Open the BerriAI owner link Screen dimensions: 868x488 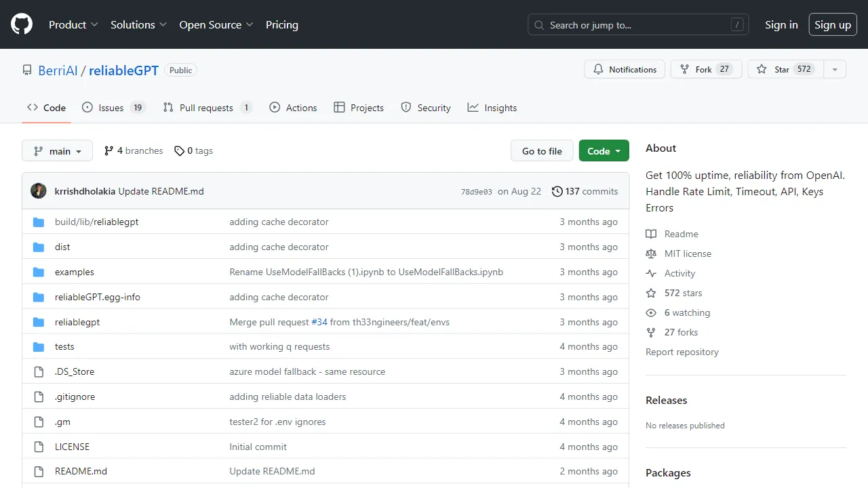[58, 70]
